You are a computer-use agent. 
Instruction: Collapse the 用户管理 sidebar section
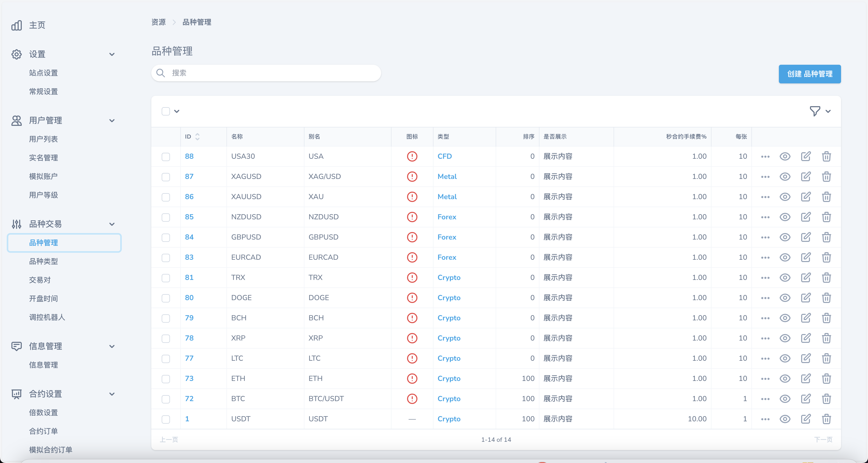pyautogui.click(x=112, y=121)
